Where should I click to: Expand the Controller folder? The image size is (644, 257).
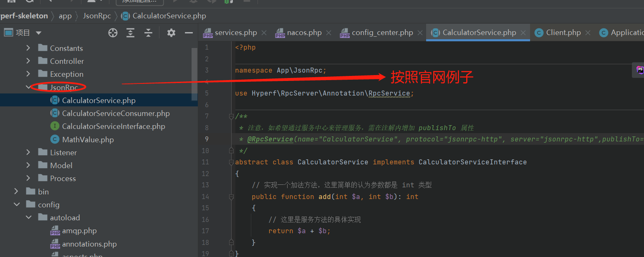(x=28, y=61)
